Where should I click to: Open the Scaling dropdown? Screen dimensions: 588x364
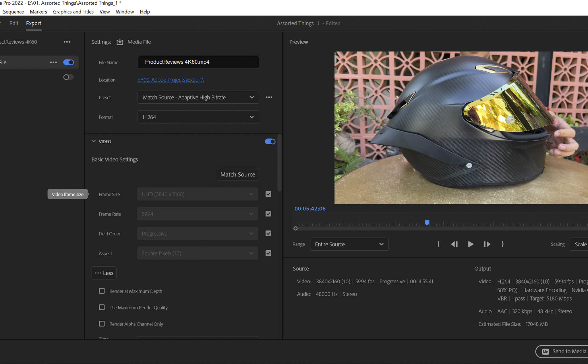click(x=579, y=244)
